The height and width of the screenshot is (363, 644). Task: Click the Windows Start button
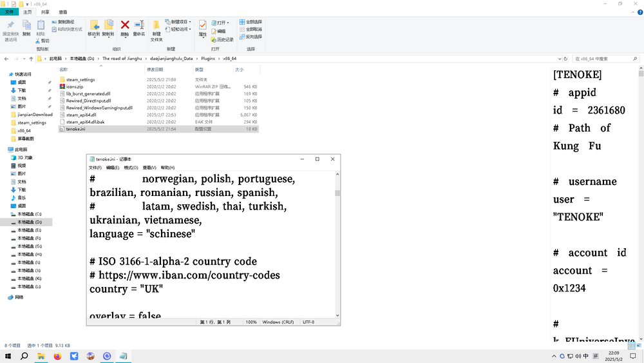tap(8, 356)
